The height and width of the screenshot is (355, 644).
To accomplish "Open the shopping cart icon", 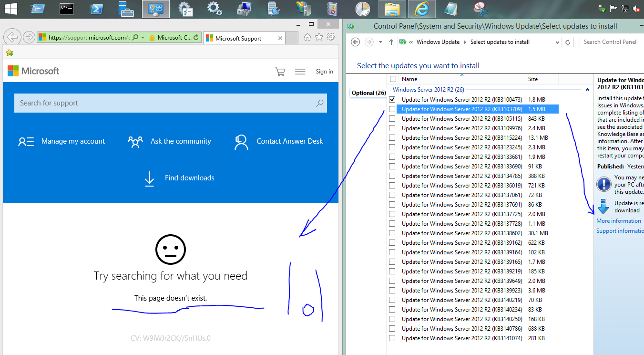I will (x=280, y=72).
